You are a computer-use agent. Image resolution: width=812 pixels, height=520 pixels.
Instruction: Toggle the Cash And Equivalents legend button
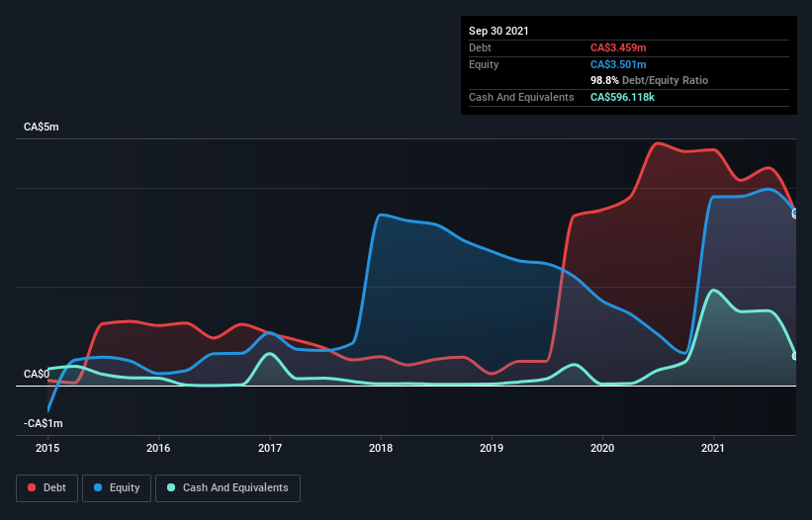coord(227,488)
